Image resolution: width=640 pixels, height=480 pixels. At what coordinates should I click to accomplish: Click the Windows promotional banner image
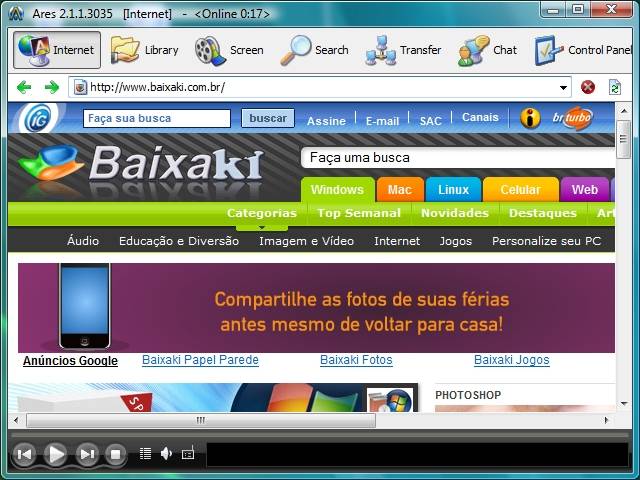(x=213, y=398)
